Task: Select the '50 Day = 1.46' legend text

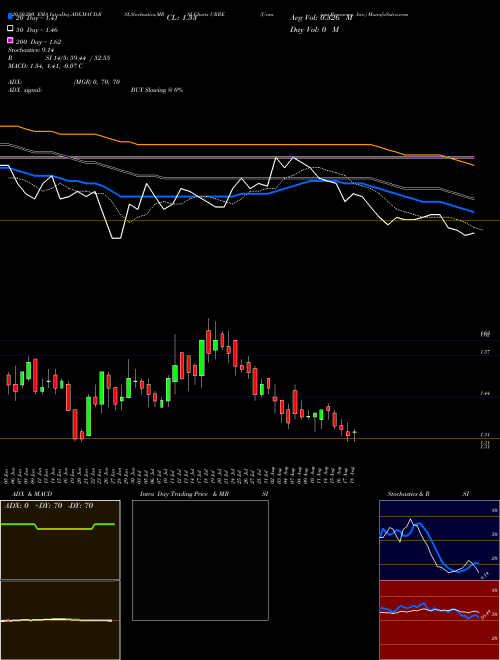Action: (x=37, y=30)
